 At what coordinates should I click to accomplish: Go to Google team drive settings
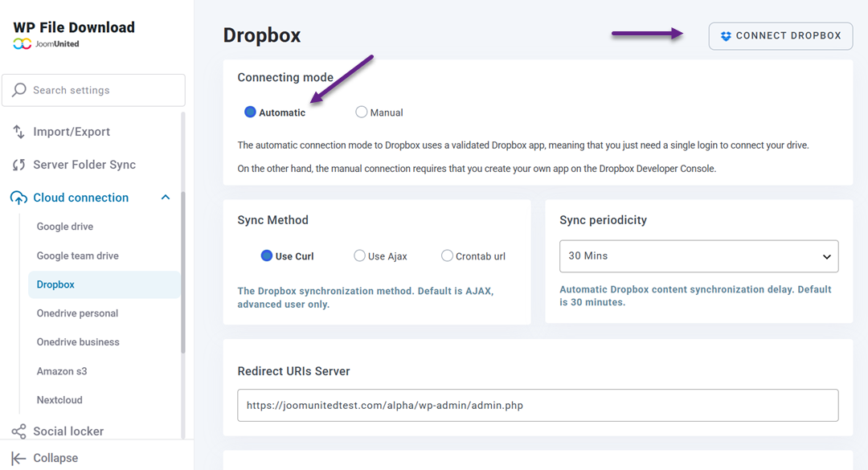click(77, 255)
